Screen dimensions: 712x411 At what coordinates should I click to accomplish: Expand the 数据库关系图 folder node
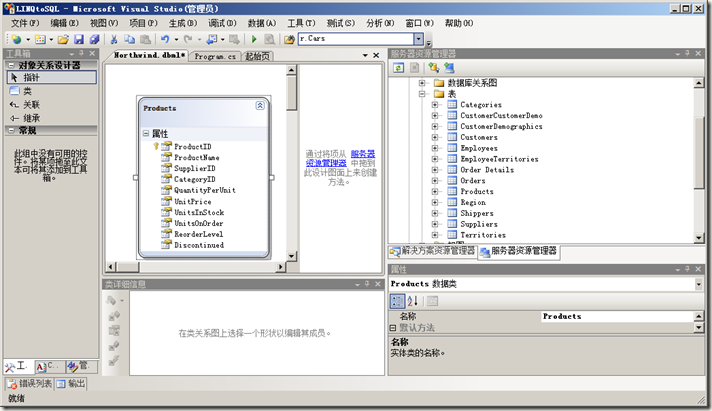(422, 83)
